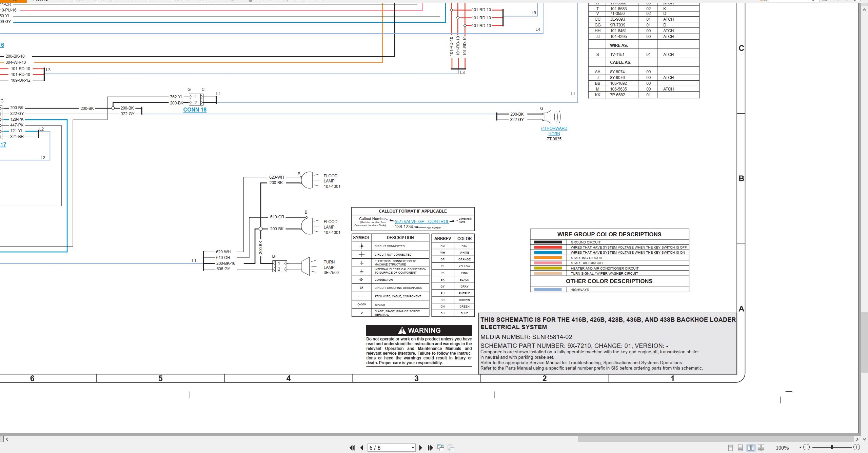Switch to single page view

[731, 448]
